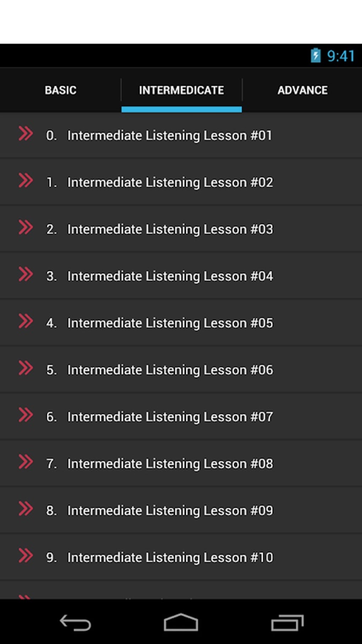This screenshot has height=644, width=362.
Task: Tap the partially visible lesson row at bottom
Action: point(181,590)
